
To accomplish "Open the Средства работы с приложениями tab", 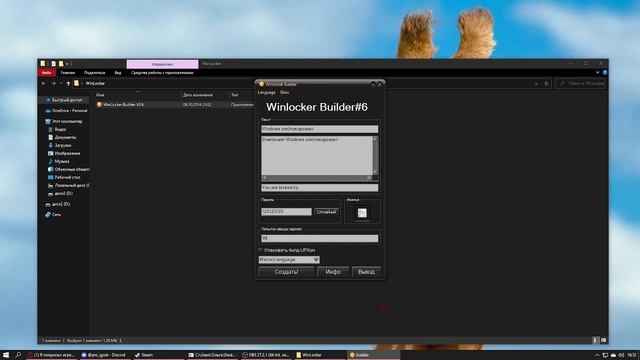I will click(162, 73).
